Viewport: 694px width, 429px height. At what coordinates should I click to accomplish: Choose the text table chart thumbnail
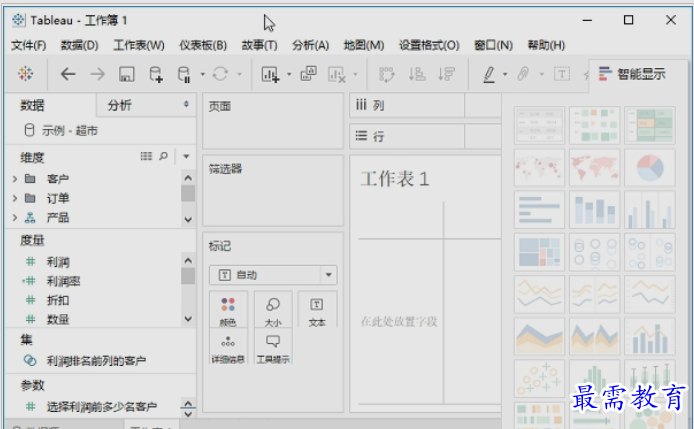click(x=539, y=125)
